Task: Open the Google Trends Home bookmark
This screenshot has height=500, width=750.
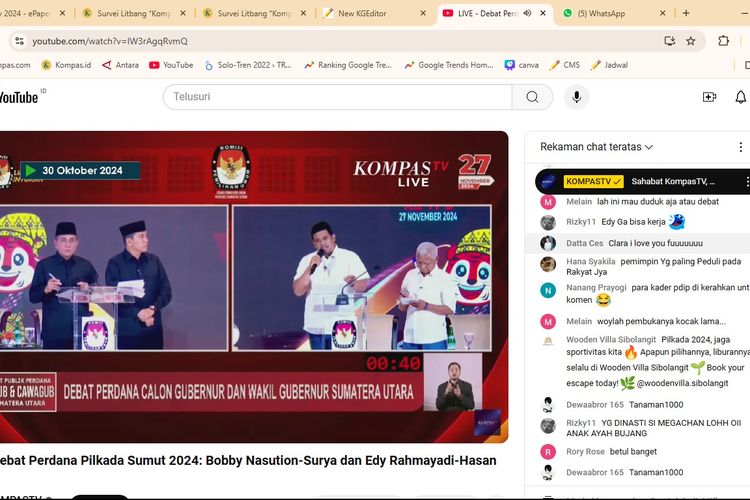Action: pos(449,65)
